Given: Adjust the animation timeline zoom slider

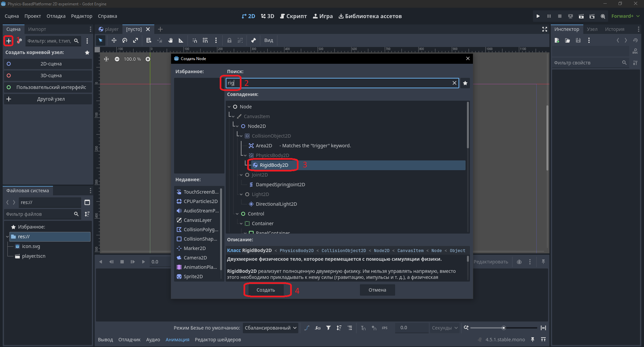Looking at the screenshot, I should [503, 328].
